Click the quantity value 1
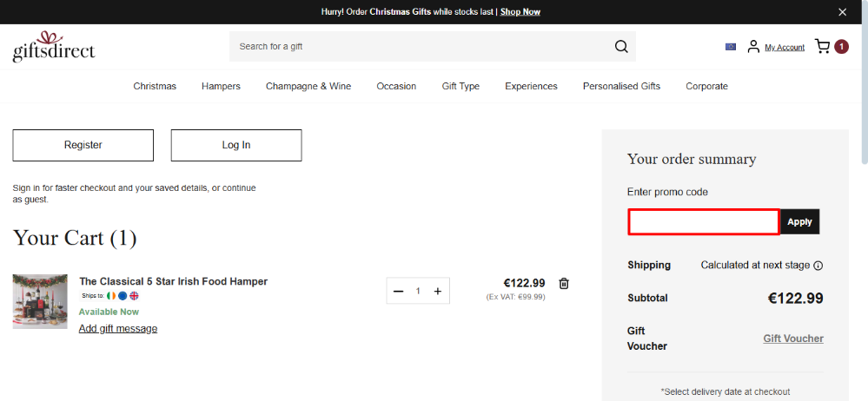The image size is (868, 401). coord(419,291)
